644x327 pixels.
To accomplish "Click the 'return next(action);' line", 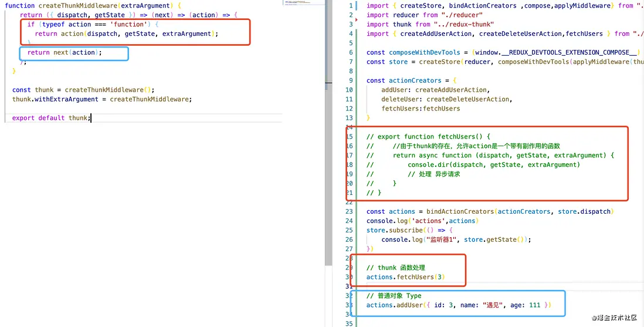I will pyautogui.click(x=65, y=52).
